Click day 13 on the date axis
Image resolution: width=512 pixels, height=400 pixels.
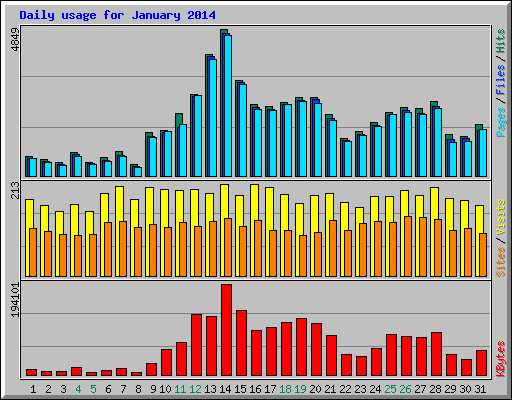(210, 389)
